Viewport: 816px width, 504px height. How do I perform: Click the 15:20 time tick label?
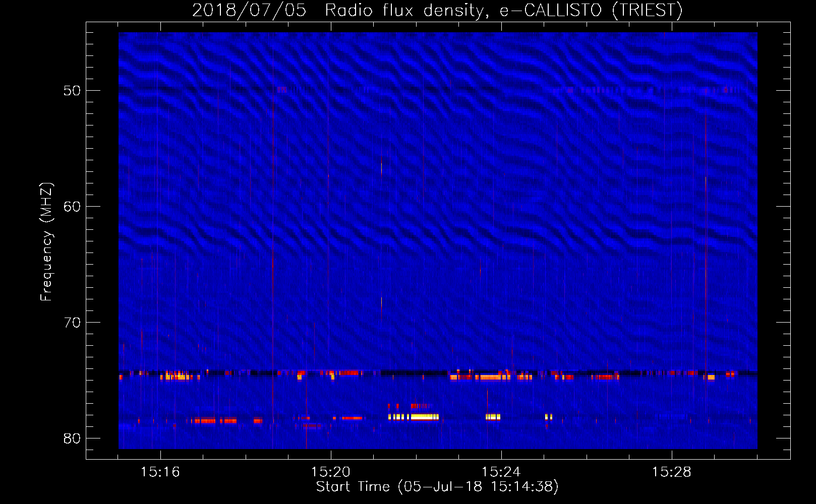(330, 472)
